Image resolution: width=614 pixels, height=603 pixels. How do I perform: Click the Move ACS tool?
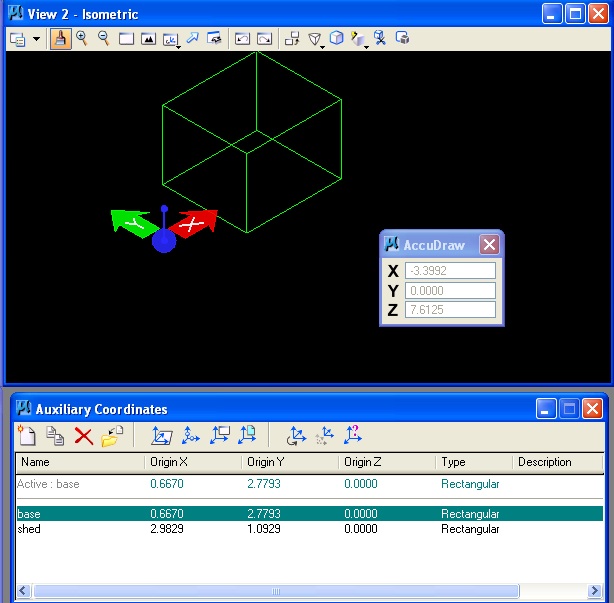(325, 436)
